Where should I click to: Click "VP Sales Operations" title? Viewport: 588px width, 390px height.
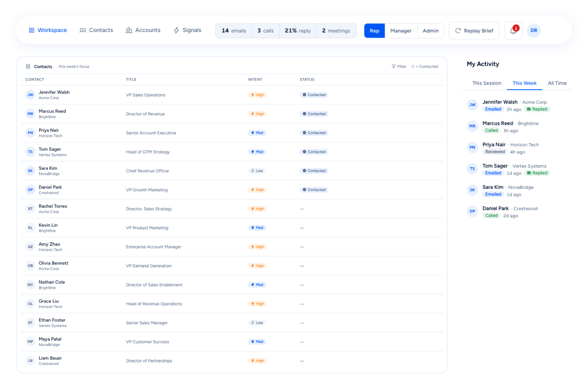click(x=146, y=95)
